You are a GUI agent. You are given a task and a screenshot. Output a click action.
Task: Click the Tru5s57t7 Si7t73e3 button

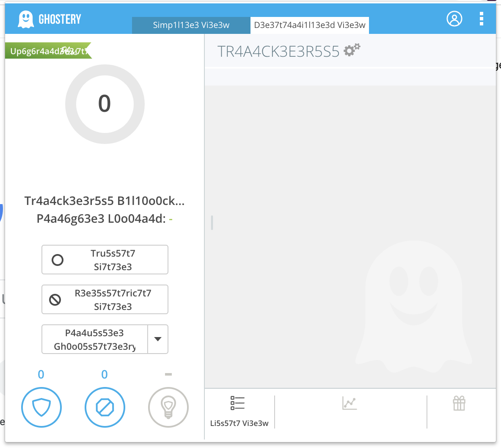coord(105,260)
